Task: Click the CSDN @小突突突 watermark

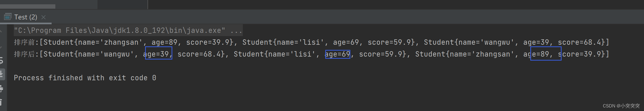Action: (621, 106)
